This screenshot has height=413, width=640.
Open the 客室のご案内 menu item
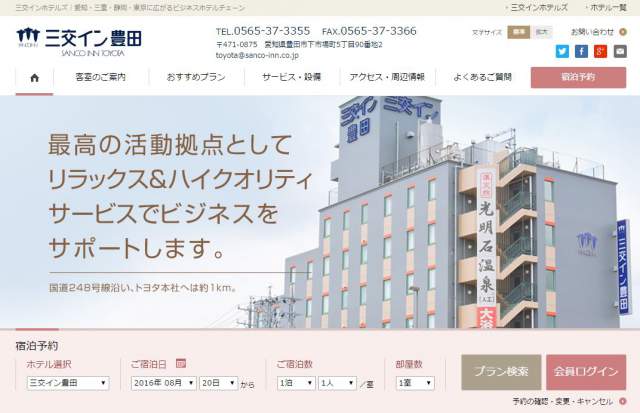pyautogui.click(x=101, y=77)
